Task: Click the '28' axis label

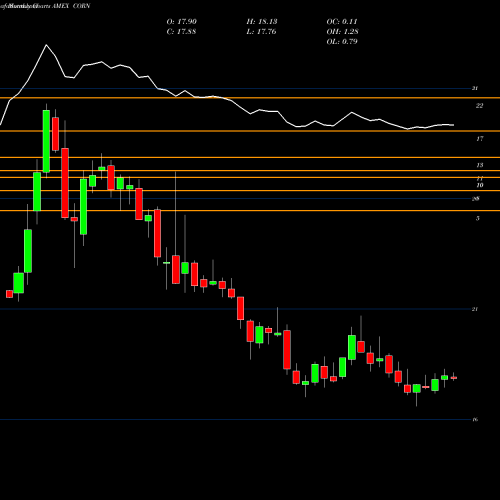Action: 476,199
